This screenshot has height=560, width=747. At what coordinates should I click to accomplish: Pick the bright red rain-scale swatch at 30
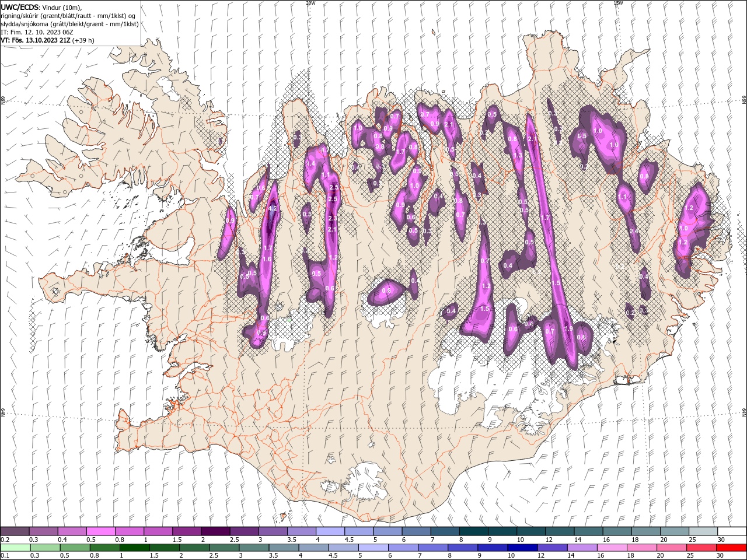731,547
